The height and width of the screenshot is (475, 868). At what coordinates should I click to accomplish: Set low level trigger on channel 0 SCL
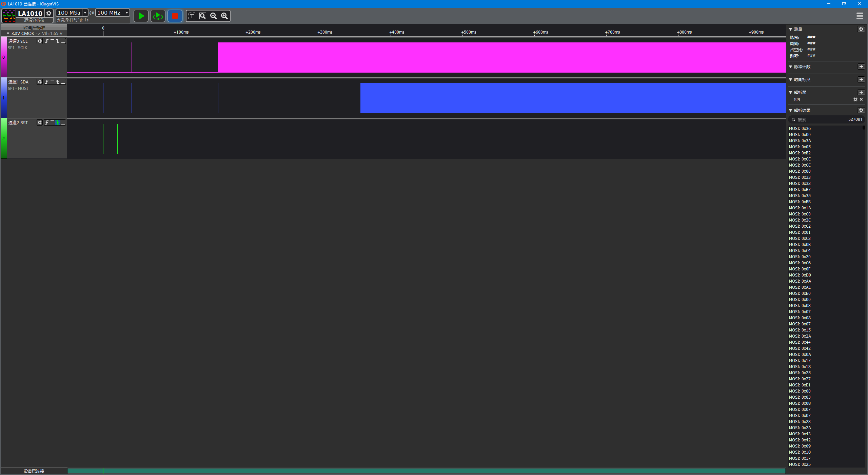coord(63,41)
